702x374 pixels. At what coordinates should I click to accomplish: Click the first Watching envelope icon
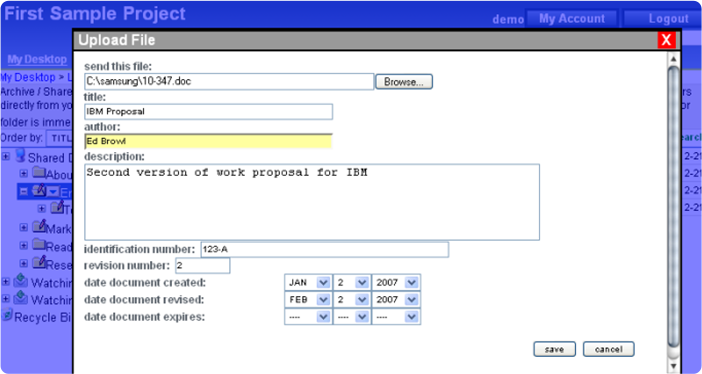(21, 281)
